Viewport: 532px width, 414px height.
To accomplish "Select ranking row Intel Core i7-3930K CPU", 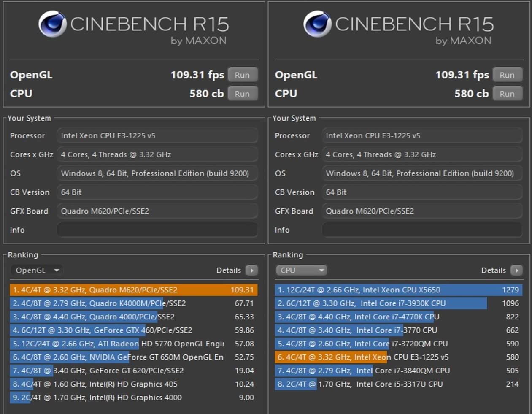I will 398,303.
